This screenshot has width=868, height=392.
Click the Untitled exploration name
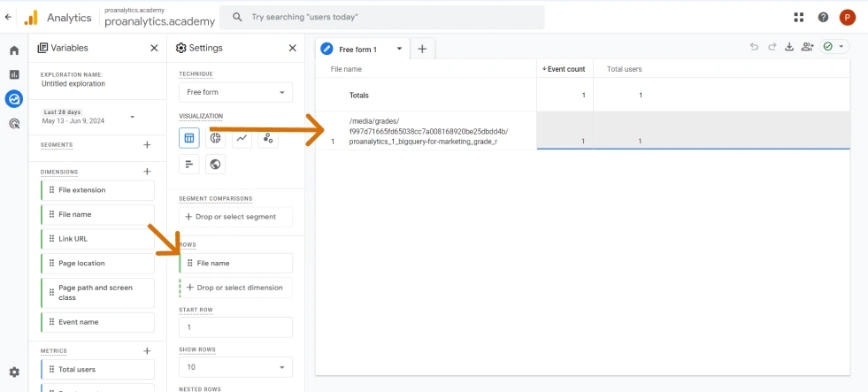73,83
